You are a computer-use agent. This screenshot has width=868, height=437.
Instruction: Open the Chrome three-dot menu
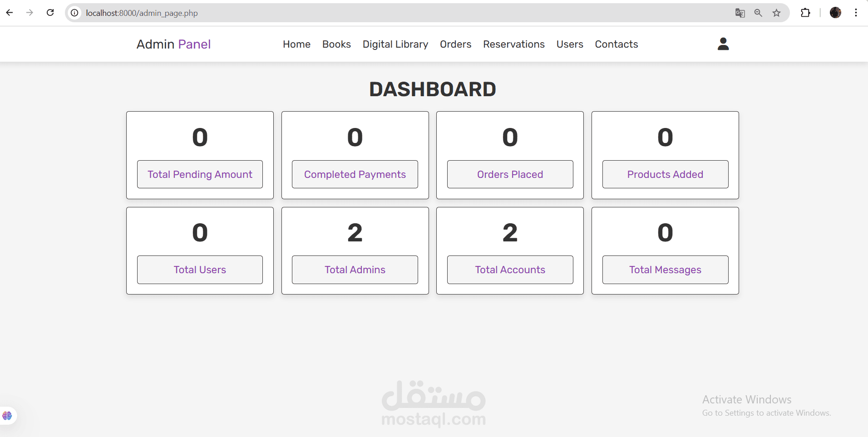(857, 13)
